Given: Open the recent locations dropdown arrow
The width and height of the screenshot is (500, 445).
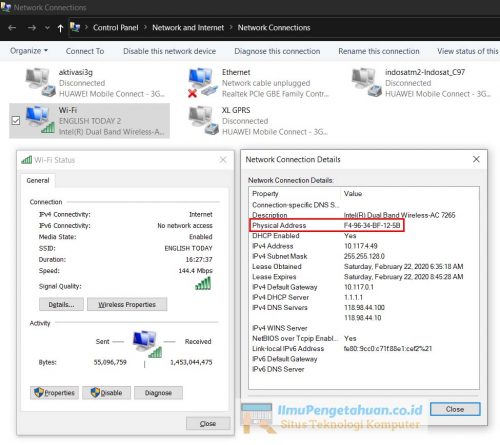Looking at the screenshot, I should pyautogui.click(x=47, y=28).
